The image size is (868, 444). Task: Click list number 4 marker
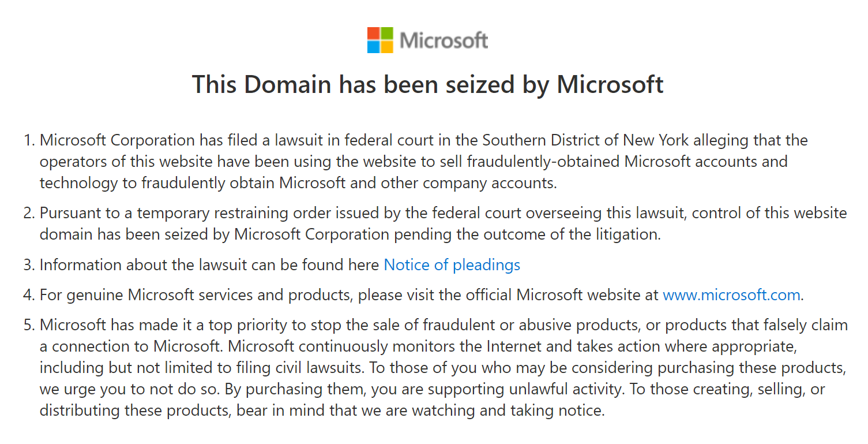point(29,295)
